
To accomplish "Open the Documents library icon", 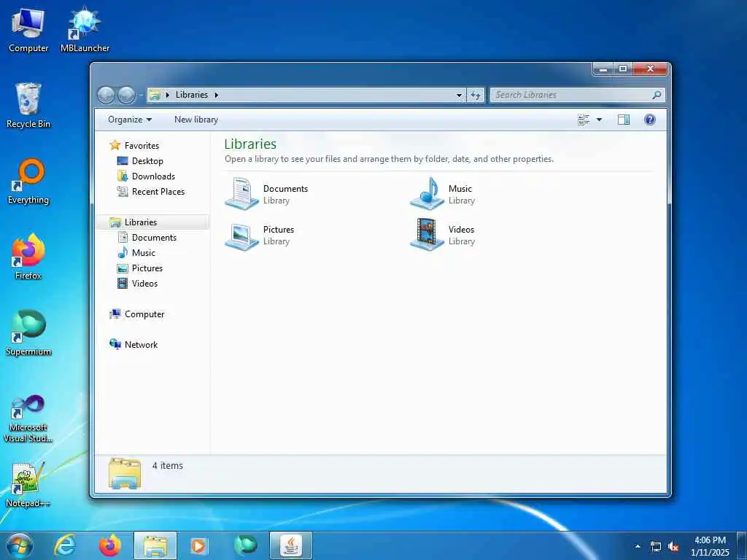I will (242, 194).
